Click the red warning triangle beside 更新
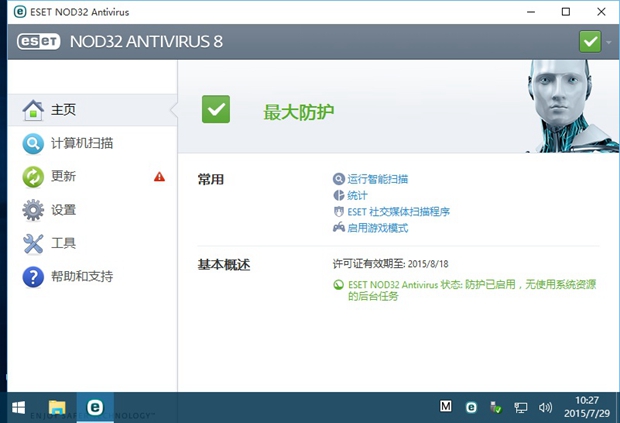Image resolution: width=620 pixels, height=423 pixels. tap(159, 176)
